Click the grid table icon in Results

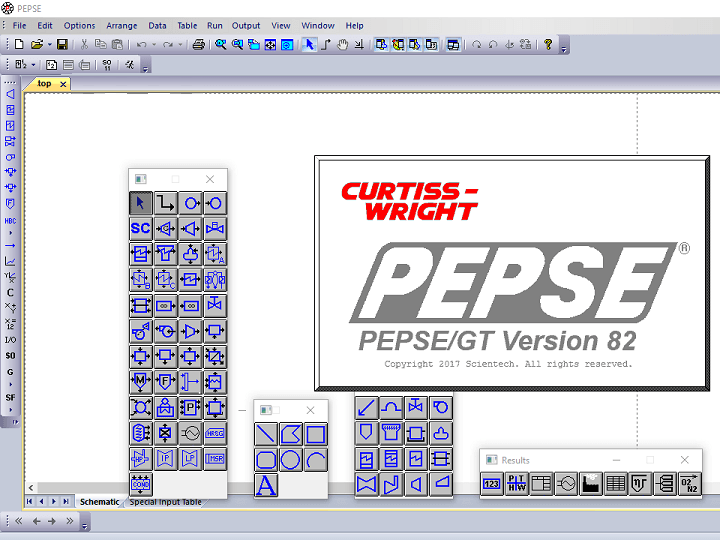[616, 484]
